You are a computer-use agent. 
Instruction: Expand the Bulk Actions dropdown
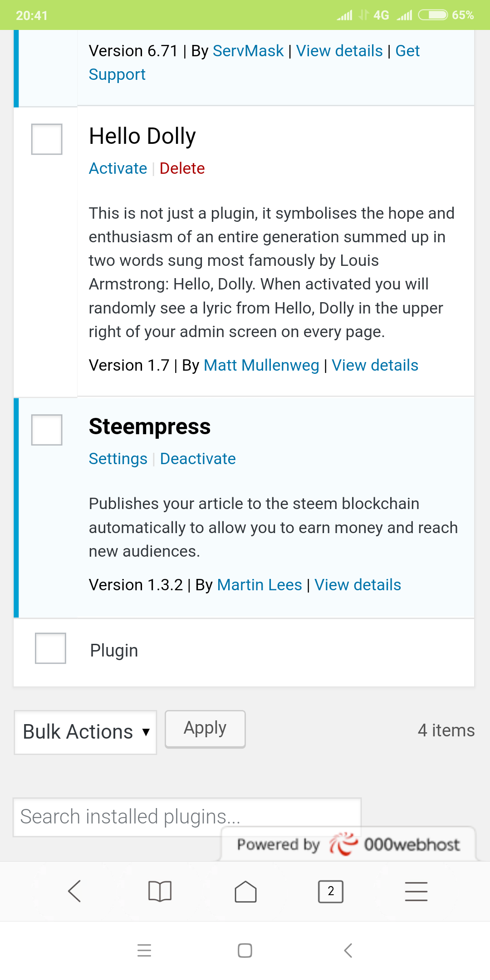[85, 732]
